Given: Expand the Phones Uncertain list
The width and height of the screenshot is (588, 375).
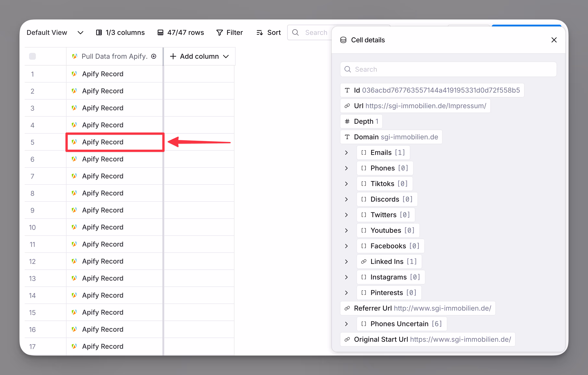Looking at the screenshot, I should click(x=346, y=324).
